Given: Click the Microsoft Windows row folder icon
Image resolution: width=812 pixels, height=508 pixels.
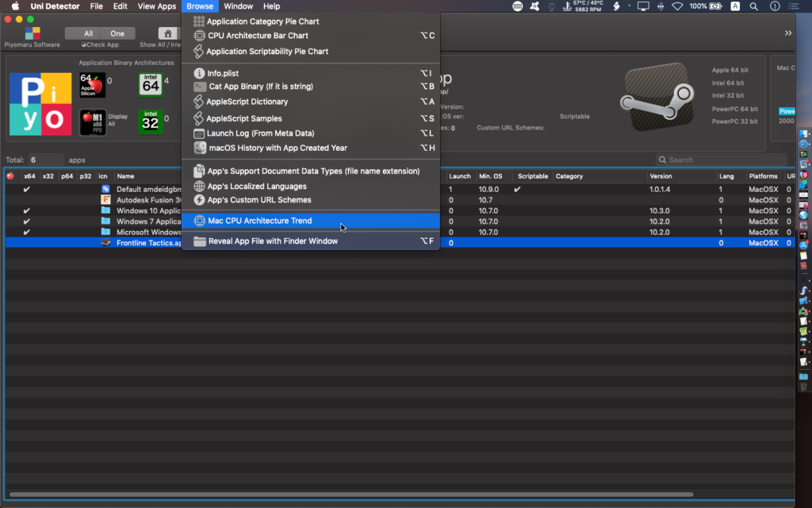Looking at the screenshot, I should pos(105,232).
